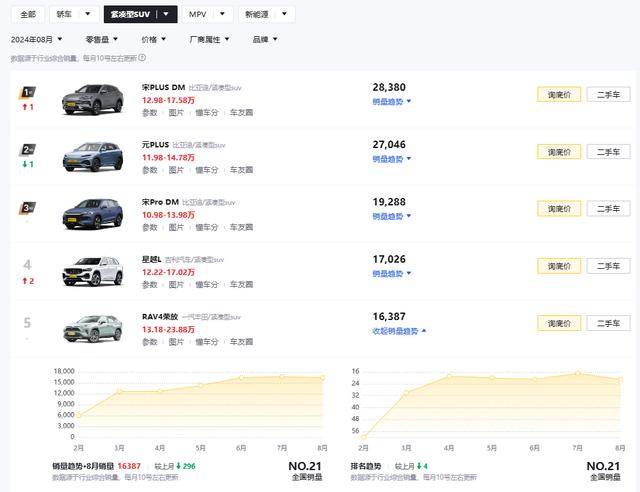This screenshot has height=492, width=640.
Task: Open the 宋PLUS DM model title
Action: pos(163,87)
